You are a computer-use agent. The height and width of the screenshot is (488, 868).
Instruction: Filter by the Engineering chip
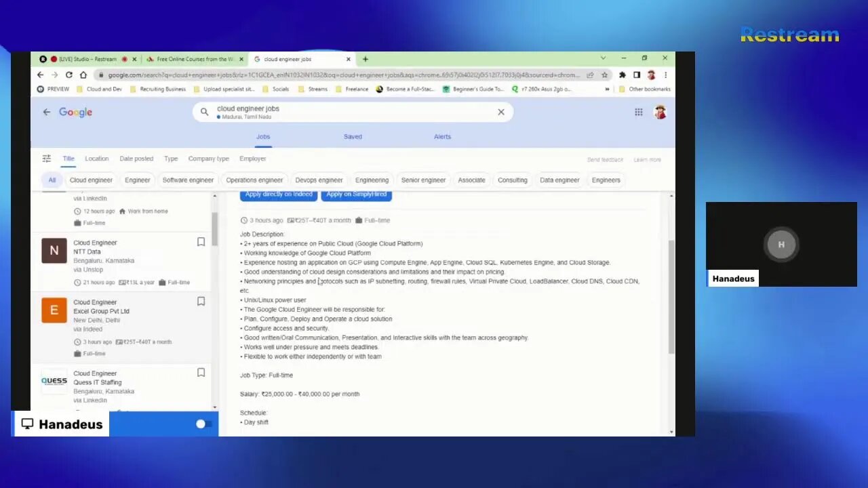372,180
